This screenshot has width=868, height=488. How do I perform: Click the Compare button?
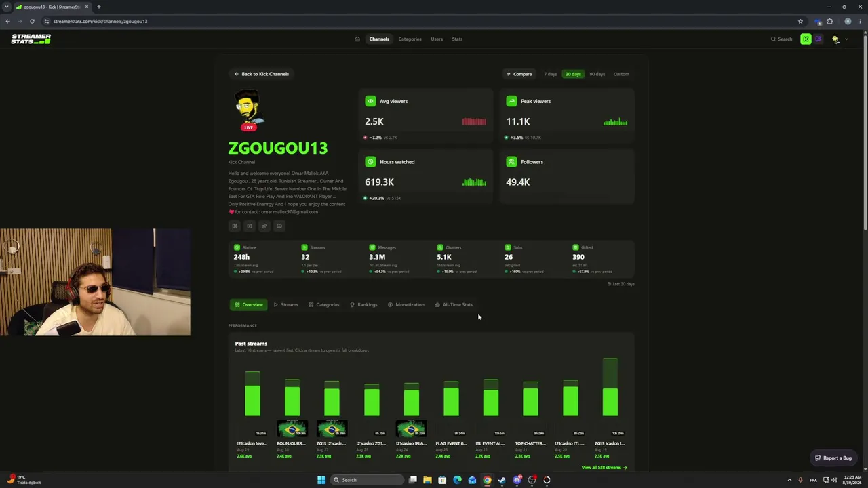coord(519,74)
